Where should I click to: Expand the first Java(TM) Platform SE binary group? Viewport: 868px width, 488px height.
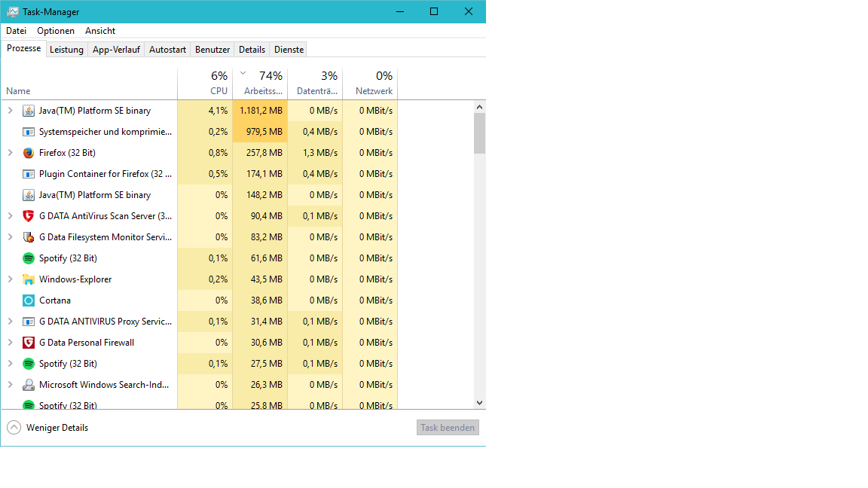10,111
